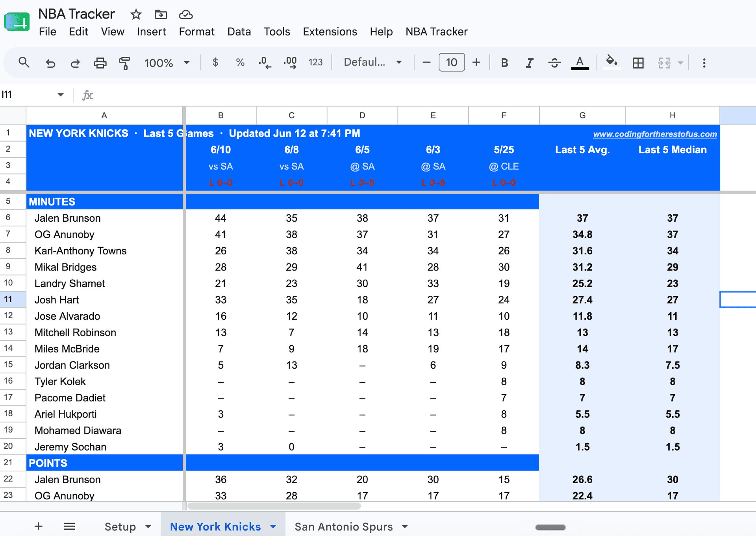Toggle strikethrough formatting

(554, 63)
